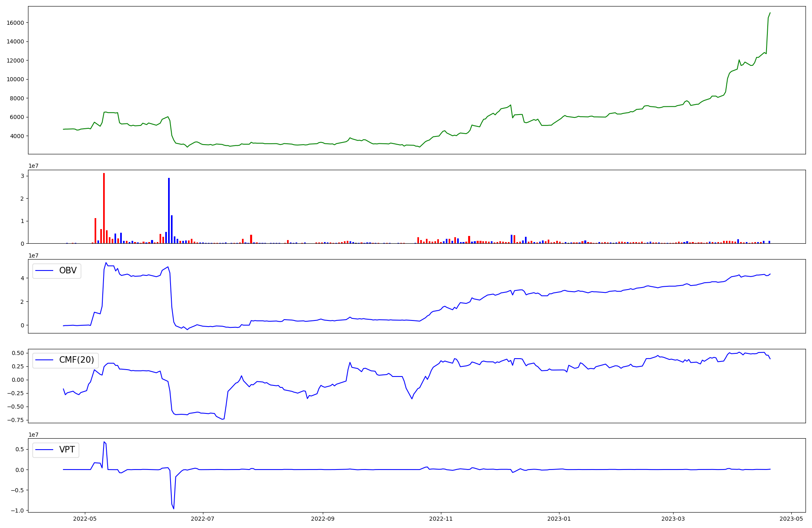
Task: Click the 2023-03 date tick label
Action: (x=673, y=519)
